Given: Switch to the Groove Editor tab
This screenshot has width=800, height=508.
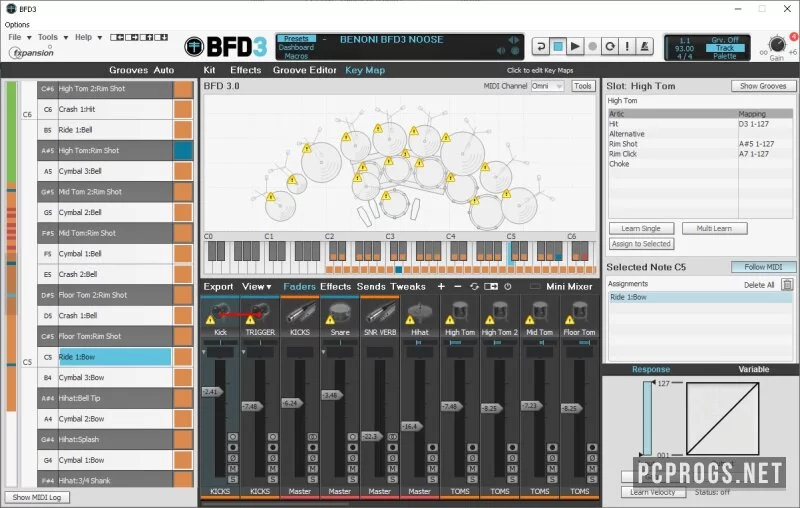Looking at the screenshot, I should point(305,70).
